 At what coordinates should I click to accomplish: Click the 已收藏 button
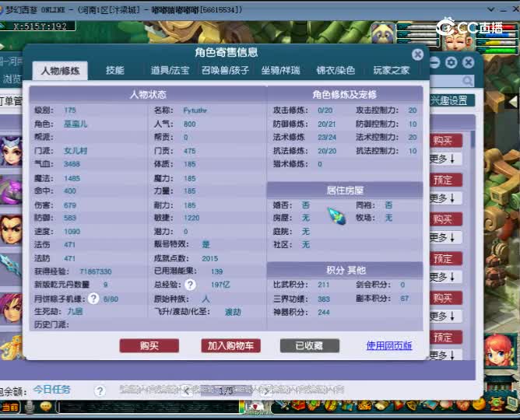pyautogui.click(x=310, y=346)
